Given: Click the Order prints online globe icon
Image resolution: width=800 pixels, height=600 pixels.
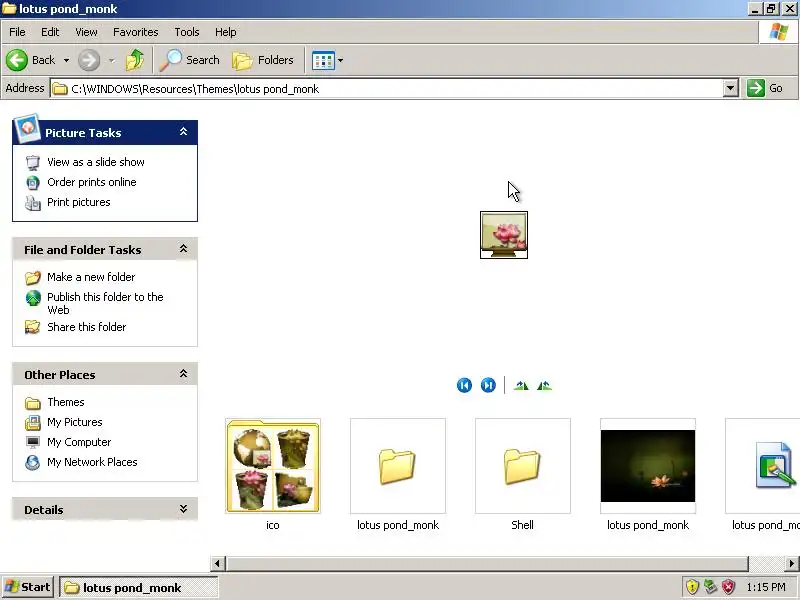Looking at the screenshot, I should 33,183.
